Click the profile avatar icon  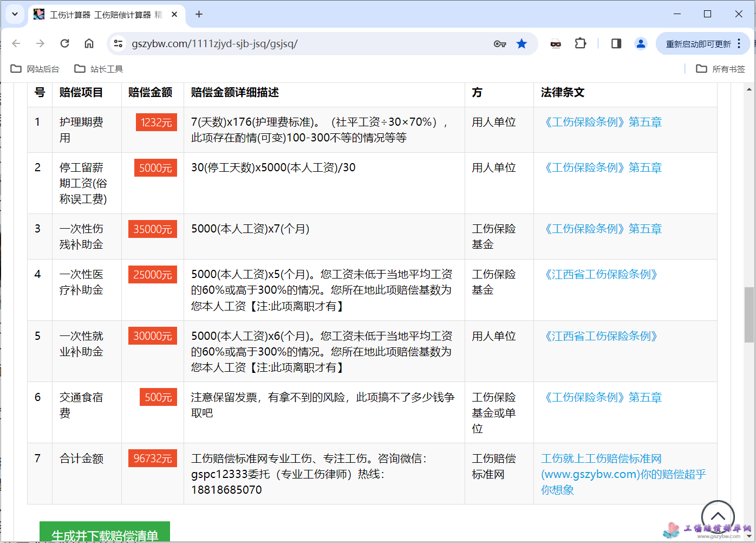point(640,43)
